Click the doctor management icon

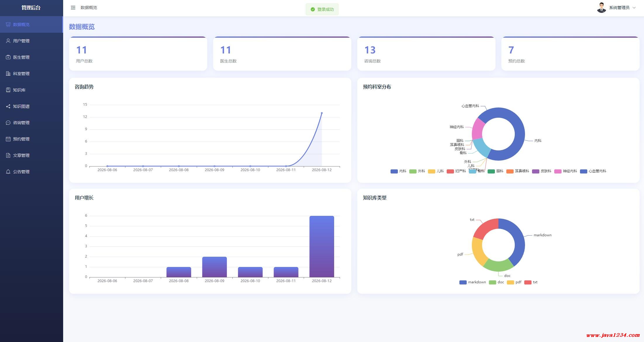pos(8,57)
